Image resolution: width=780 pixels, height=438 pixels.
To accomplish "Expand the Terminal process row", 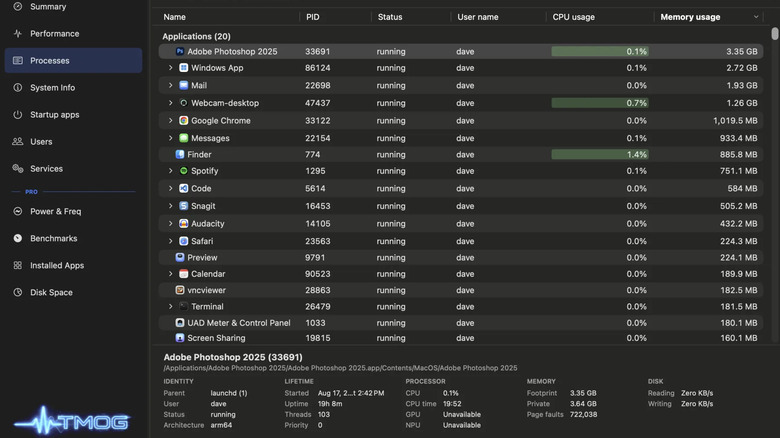I will (170, 306).
